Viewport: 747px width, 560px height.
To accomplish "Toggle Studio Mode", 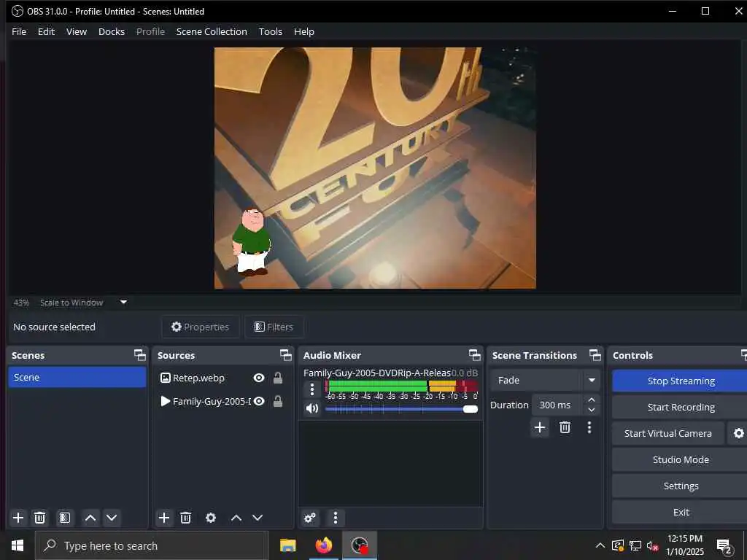I will click(x=681, y=459).
